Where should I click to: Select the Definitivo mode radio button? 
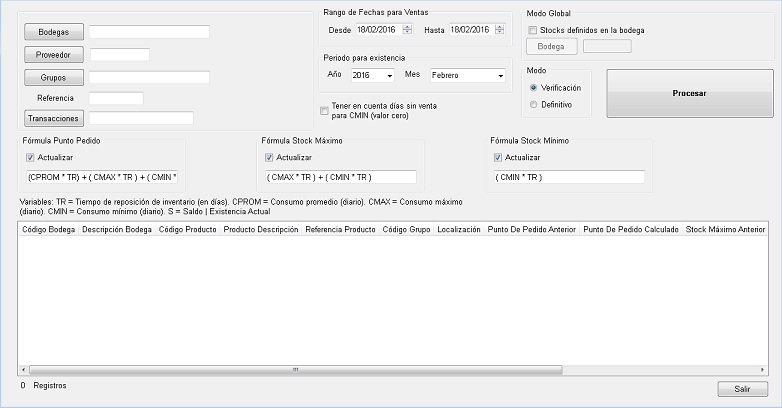pyautogui.click(x=535, y=104)
